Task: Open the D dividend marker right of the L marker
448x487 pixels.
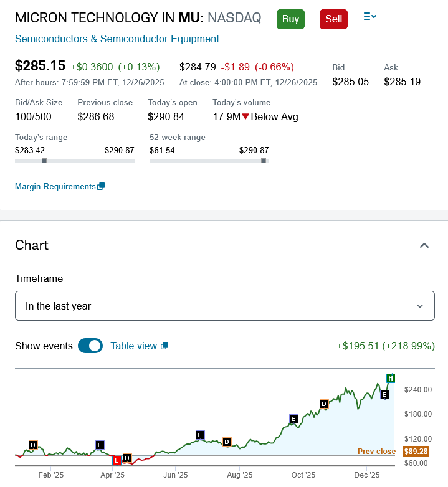Action: pos(127,458)
